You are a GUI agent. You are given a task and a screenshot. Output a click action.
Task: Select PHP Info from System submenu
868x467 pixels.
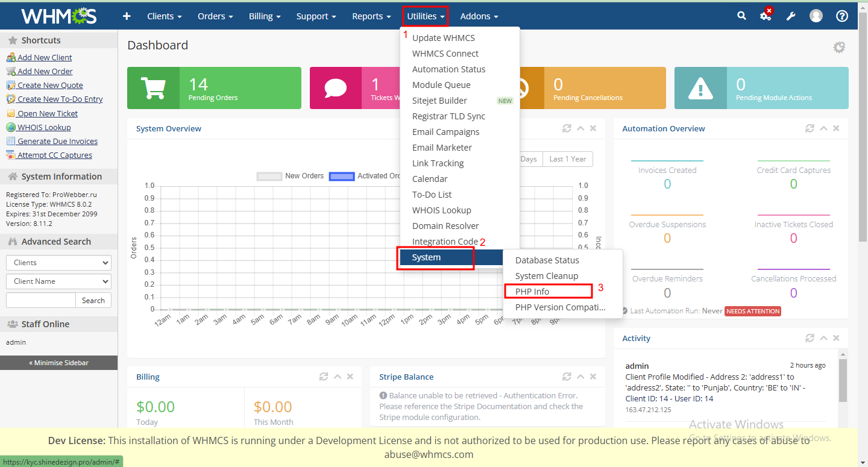[532, 292]
